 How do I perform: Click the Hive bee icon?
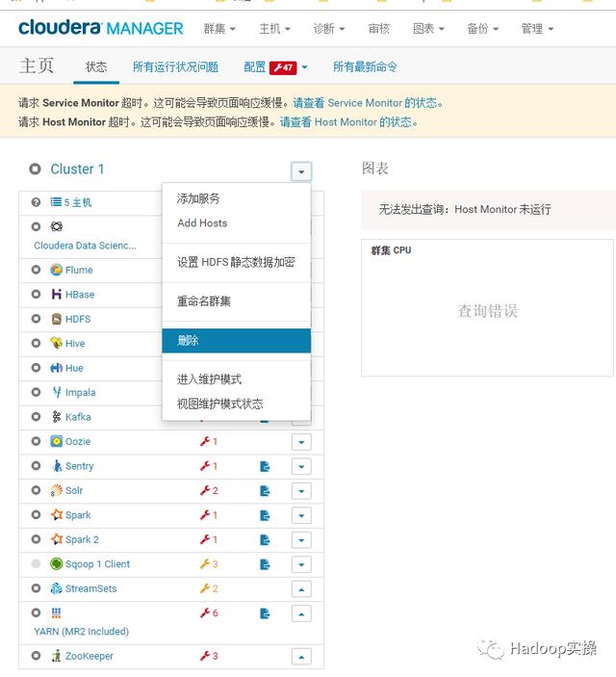pos(56,343)
